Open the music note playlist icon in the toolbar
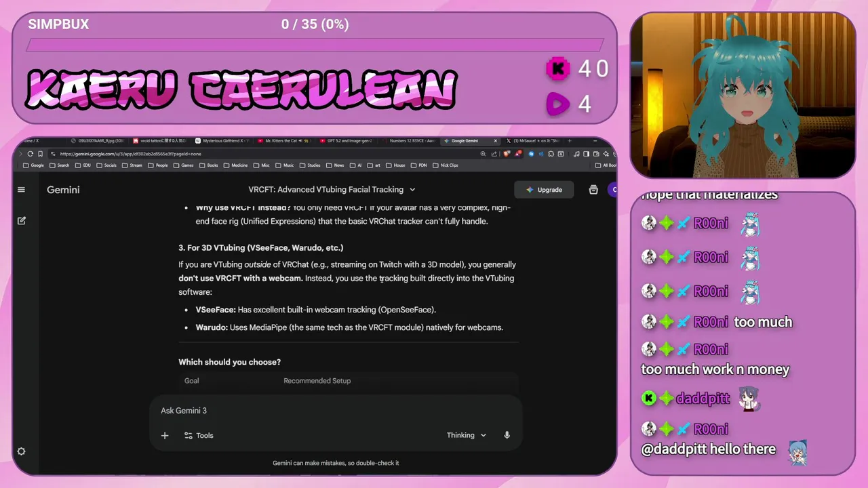The width and height of the screenshot is (868, 488). click(576, 154)
